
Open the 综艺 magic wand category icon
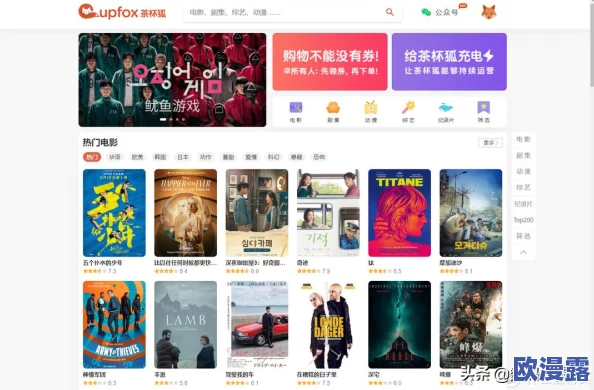(408, 112)
